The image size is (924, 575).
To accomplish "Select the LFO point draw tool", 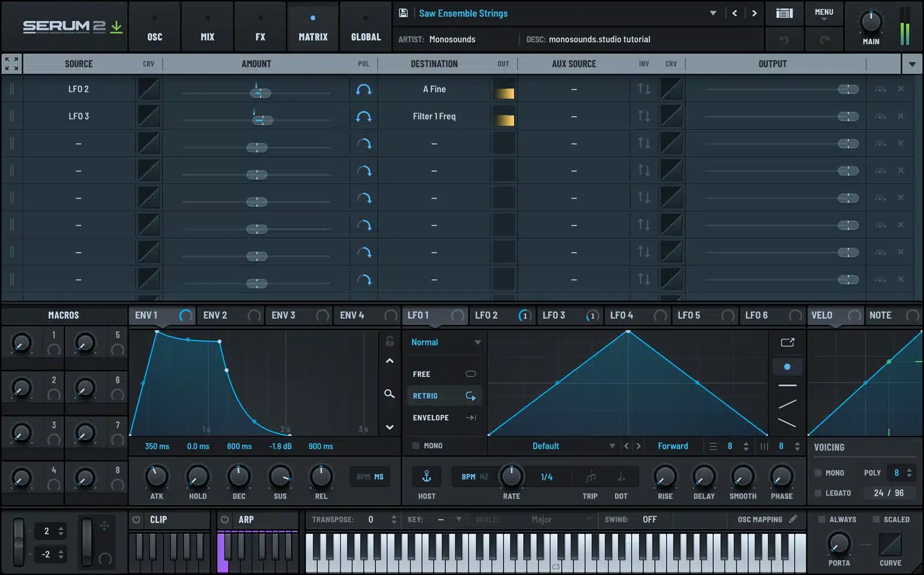I will pos(787,366).
